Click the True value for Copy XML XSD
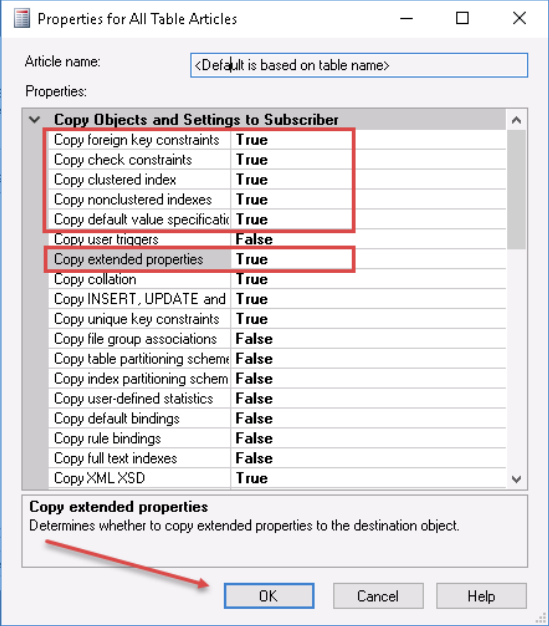 pos(252,478)
